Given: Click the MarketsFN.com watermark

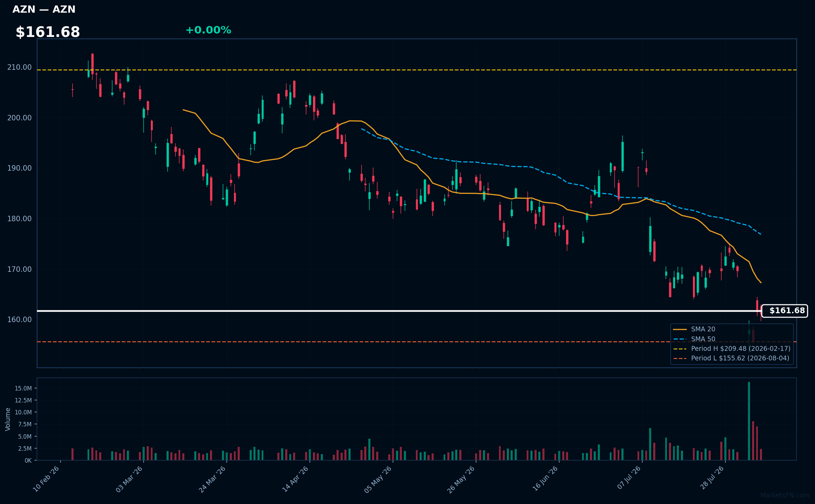Looking at the screenshot, I should coord(785,495).
